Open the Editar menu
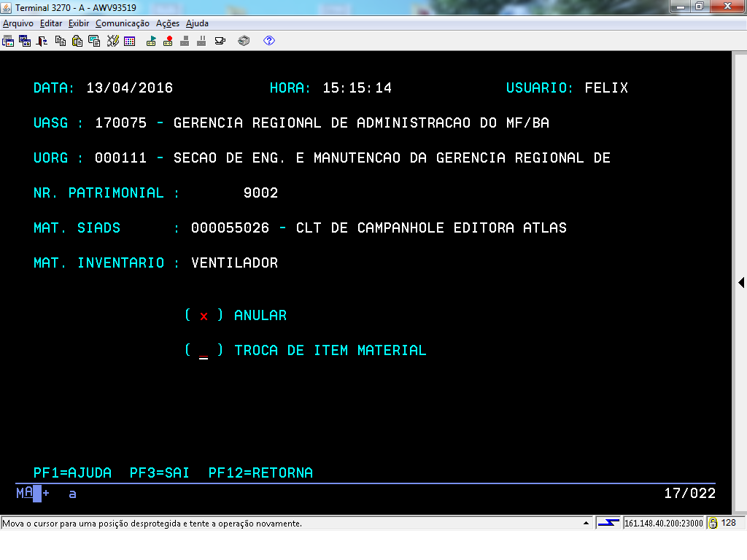 click(51, 23)
